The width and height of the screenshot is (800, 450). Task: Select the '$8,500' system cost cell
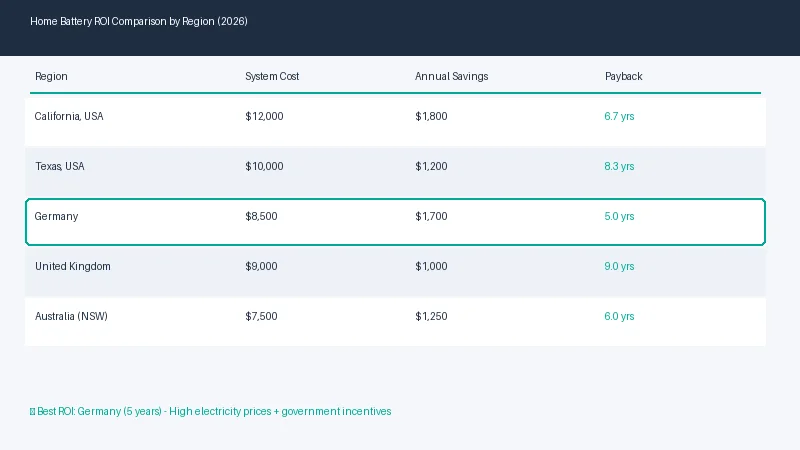pos(261,216)
